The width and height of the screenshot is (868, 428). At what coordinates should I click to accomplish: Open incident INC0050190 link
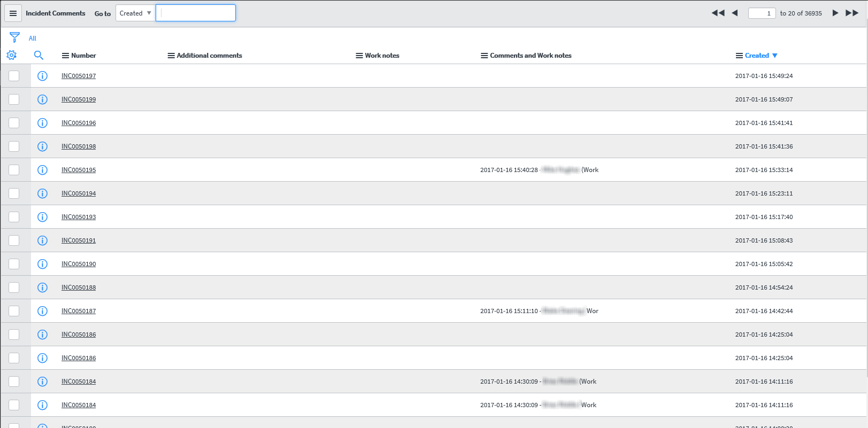(79, 264)
